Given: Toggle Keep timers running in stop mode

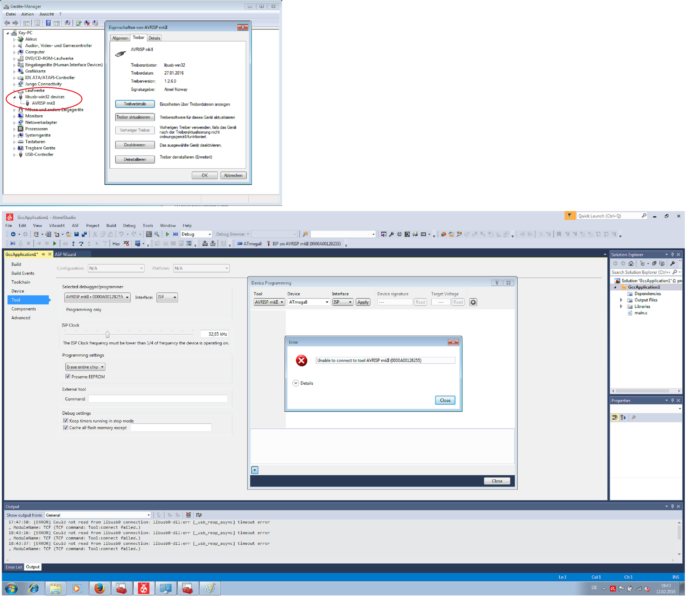Looking at the screenshot, I should [x=66, y=421].
